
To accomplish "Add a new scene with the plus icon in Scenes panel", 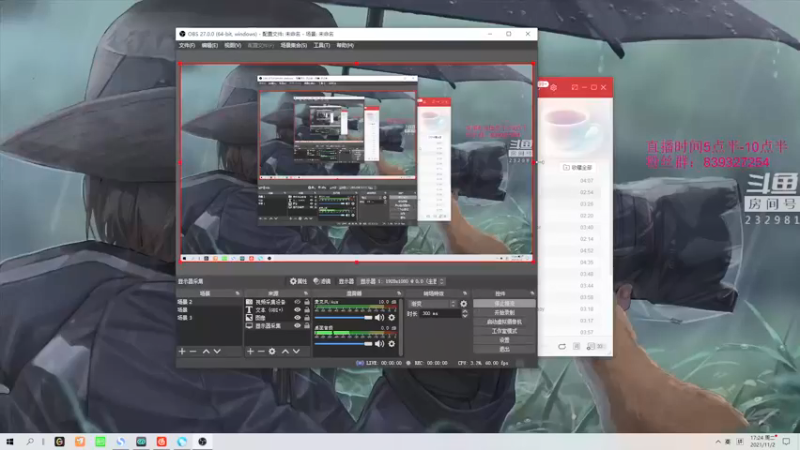I will point(182,352).
